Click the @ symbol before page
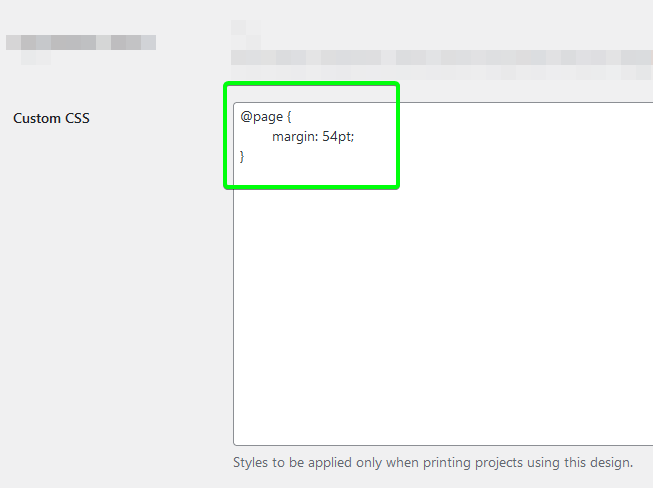 point(246,117)
